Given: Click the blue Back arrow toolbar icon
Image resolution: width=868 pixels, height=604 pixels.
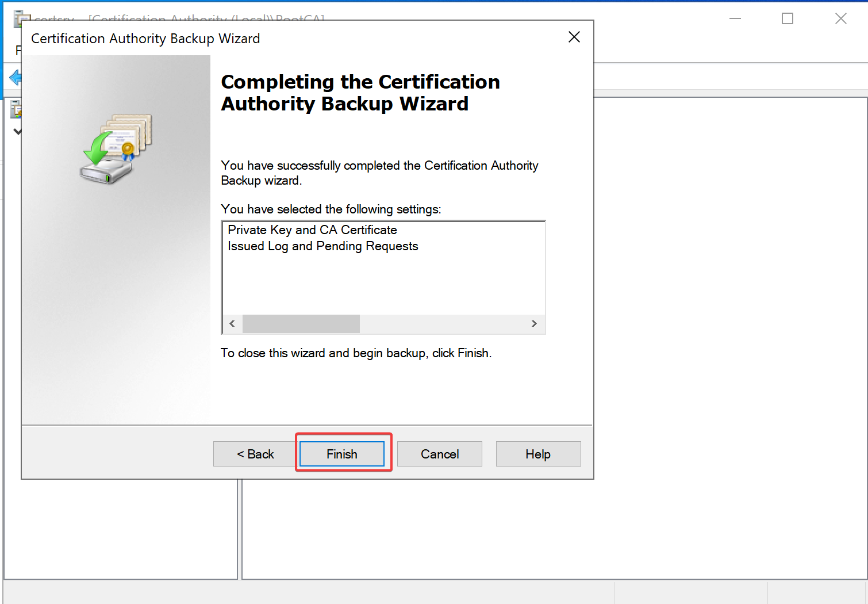Looking at the screenshot, I should (x=15, y=77).
